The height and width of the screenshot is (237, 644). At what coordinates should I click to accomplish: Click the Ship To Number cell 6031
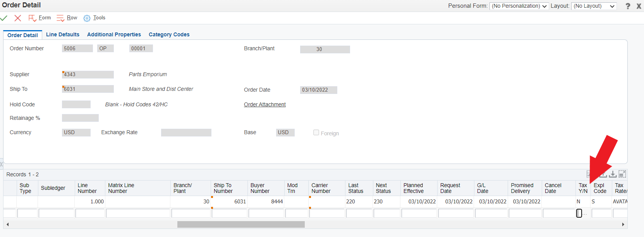[x=229, y=201]
